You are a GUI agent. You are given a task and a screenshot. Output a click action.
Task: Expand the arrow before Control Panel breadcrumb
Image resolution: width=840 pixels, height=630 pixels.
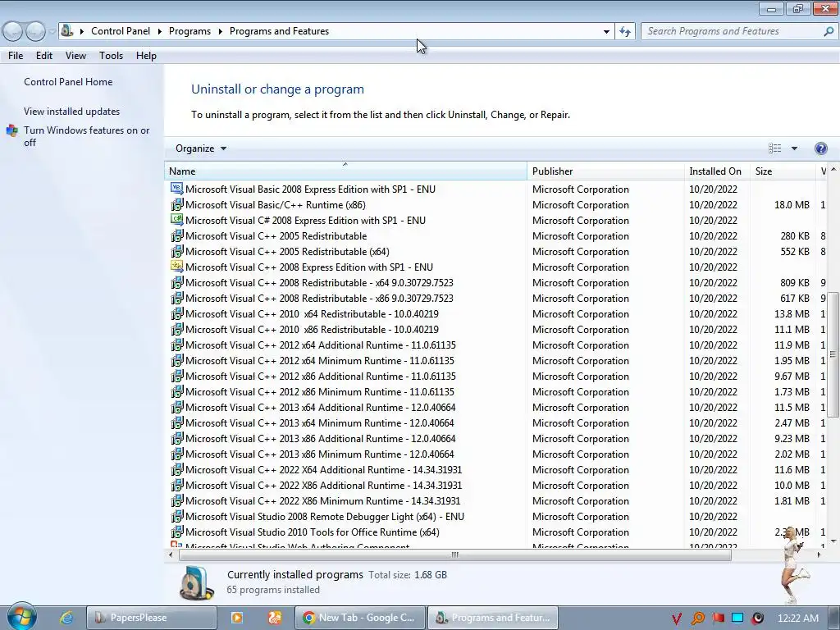coord(82,31)
